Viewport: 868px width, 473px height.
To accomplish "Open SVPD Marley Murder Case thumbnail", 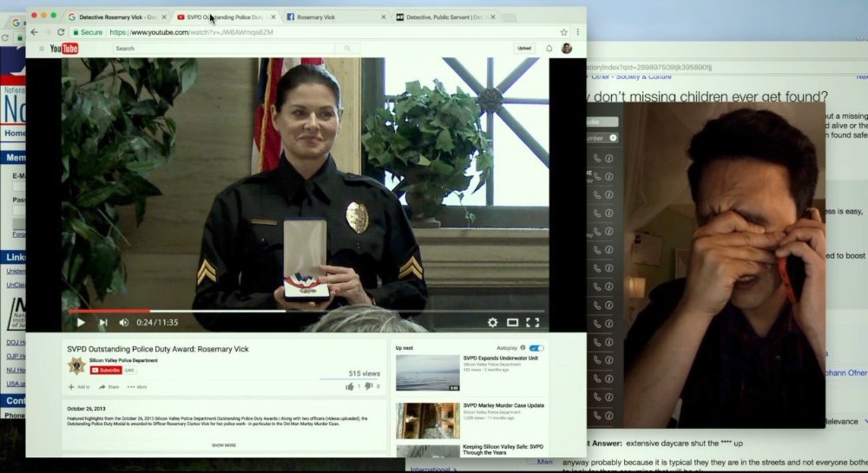I will pyautogui.click(x=427, y=420).
